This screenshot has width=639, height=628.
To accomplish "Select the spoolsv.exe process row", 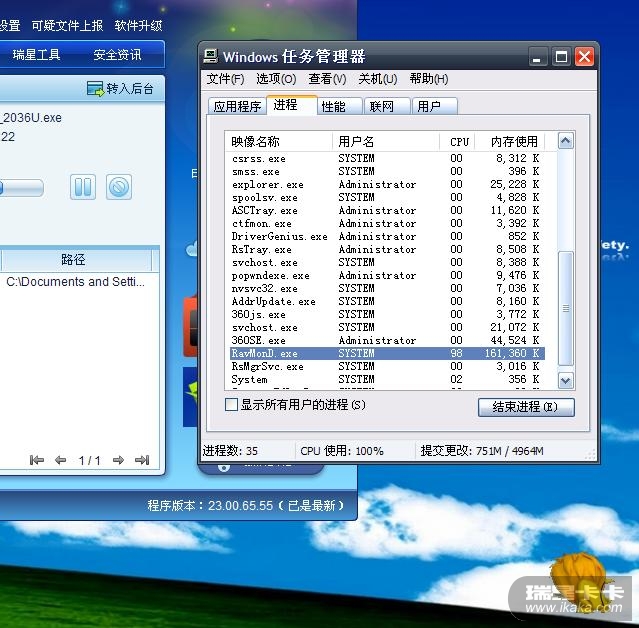I will (385, 198).
